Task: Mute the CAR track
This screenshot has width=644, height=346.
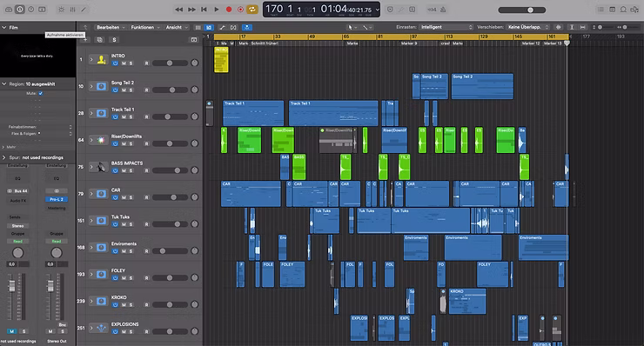Action: pyautogui.click(x=124, y=197)
